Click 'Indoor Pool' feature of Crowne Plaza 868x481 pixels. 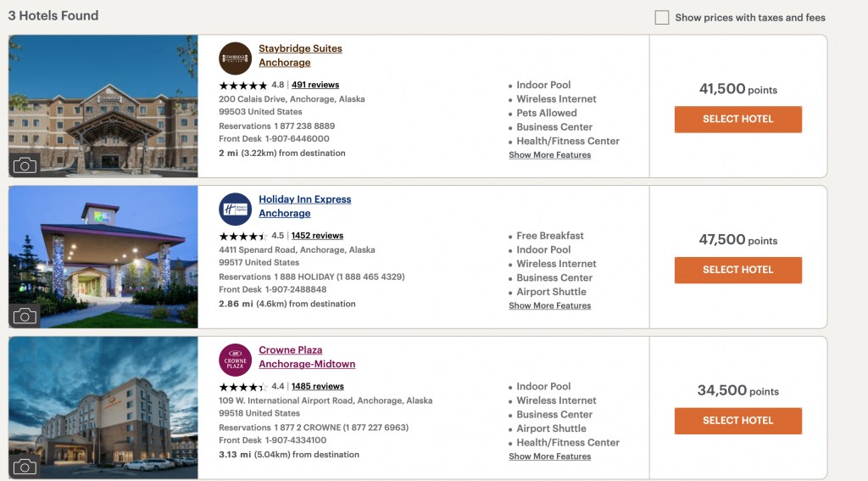click(x=543, y=387)
